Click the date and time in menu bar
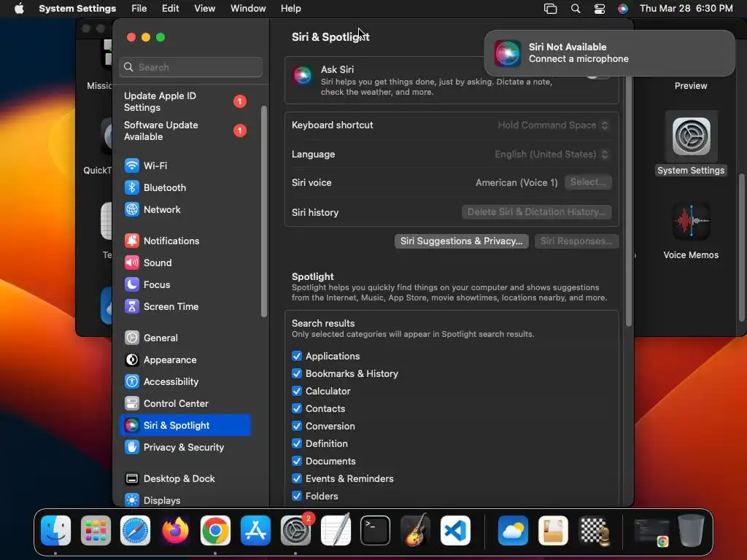 pyautogui.click(x=686, y=9)
